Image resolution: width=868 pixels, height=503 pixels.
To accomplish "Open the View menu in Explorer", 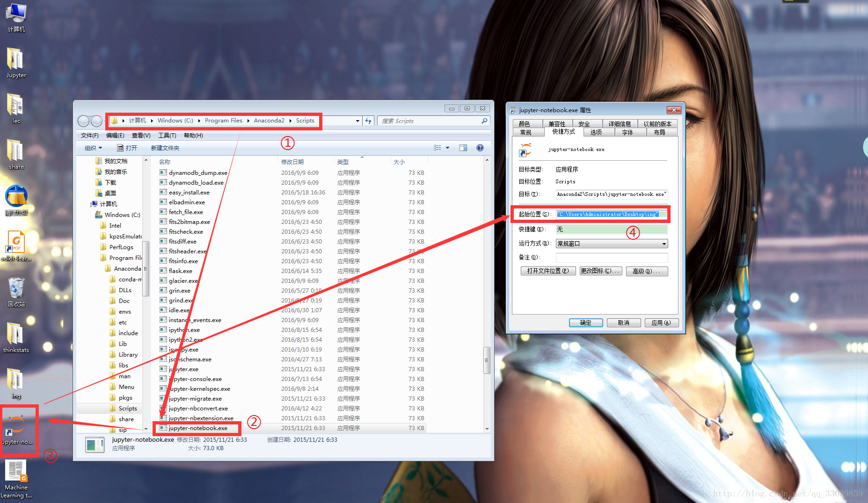I will pos(141,136).
